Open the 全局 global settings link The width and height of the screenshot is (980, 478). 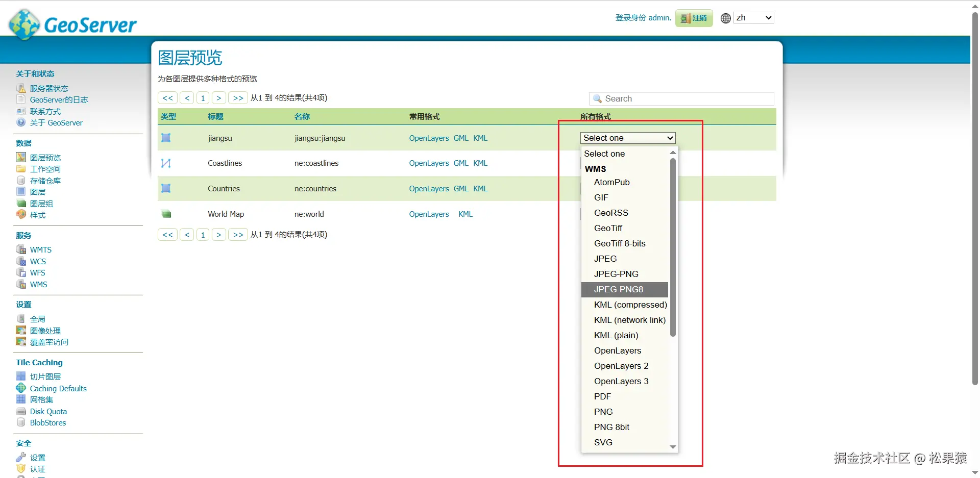point(38,319)
